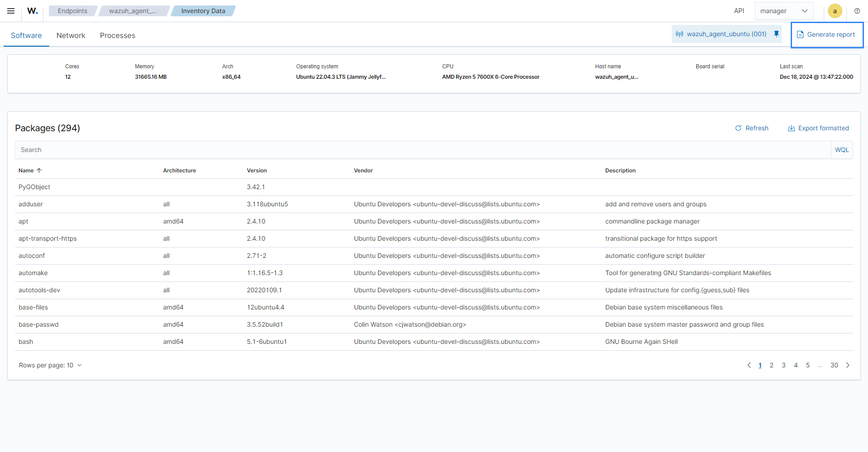
Task: Click the user avatar 'a'
Action: pos(835,11)
